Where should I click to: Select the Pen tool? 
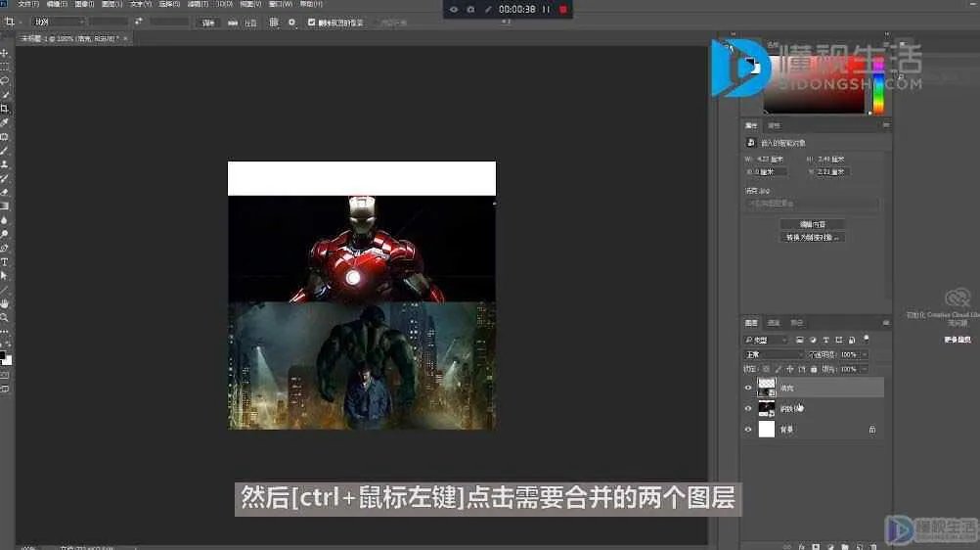coord(4,248)
